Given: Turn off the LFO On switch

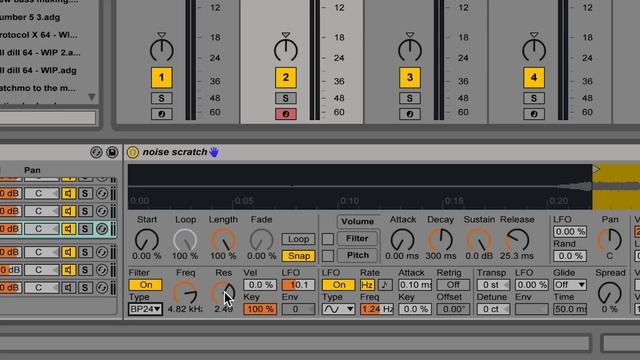Looking at the screenshot, I should click(x=338, y=285).
